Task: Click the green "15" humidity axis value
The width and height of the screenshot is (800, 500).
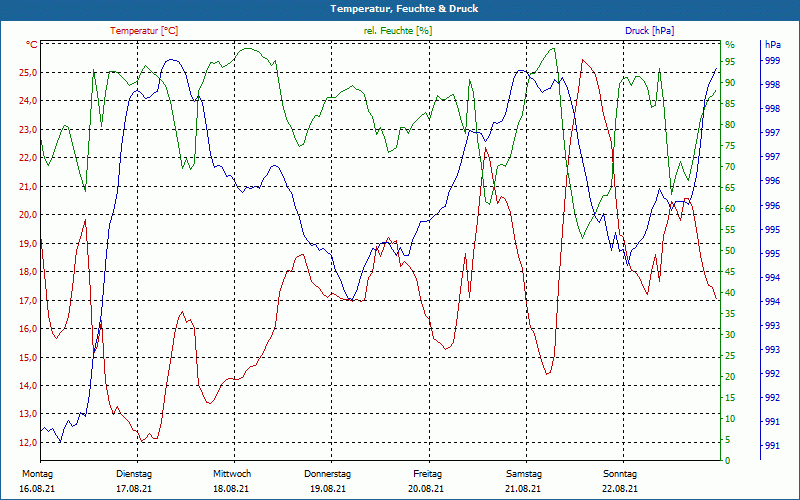Action: (730, 397)
